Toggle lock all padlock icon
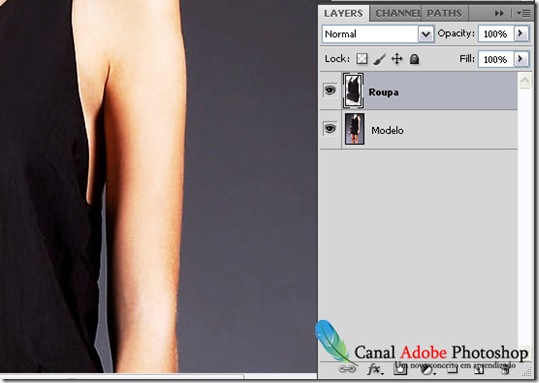This screenshot has height=383, width=539. [415, 59]
